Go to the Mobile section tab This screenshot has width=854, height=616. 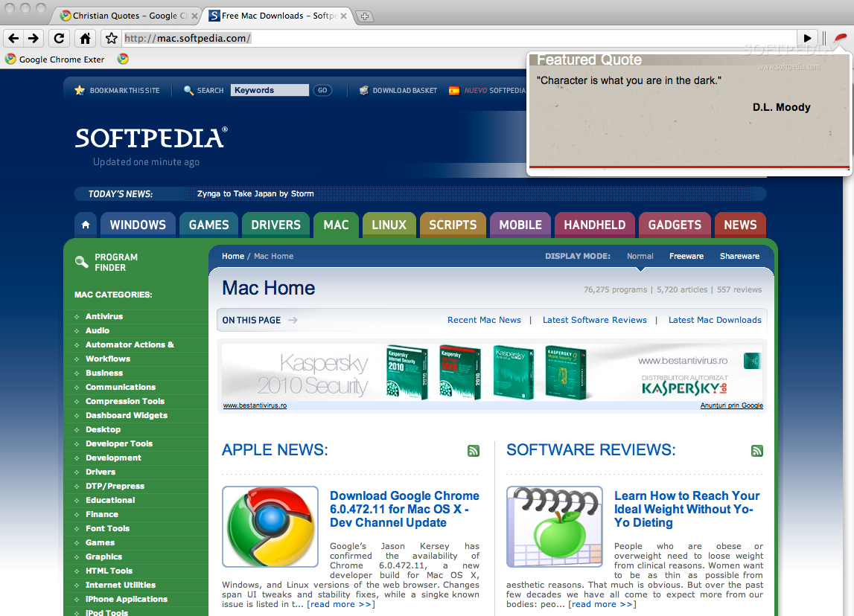(520, 225)
